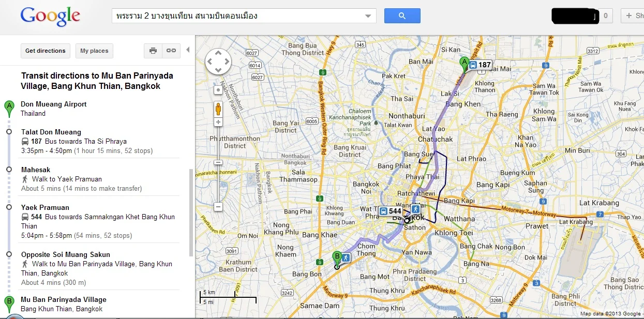Print the transit directions
The height and width of the screenshot is (319, 644).
pos(153,51)
